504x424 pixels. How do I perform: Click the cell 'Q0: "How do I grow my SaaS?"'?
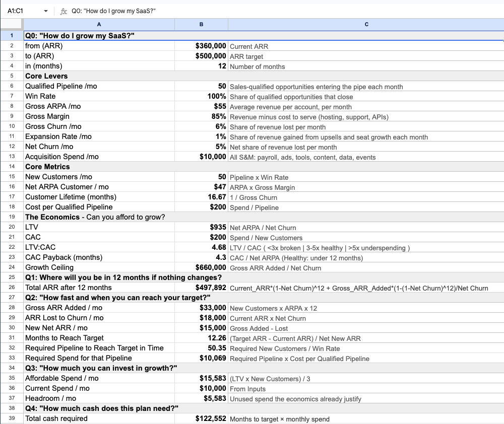tap(264, 36)
